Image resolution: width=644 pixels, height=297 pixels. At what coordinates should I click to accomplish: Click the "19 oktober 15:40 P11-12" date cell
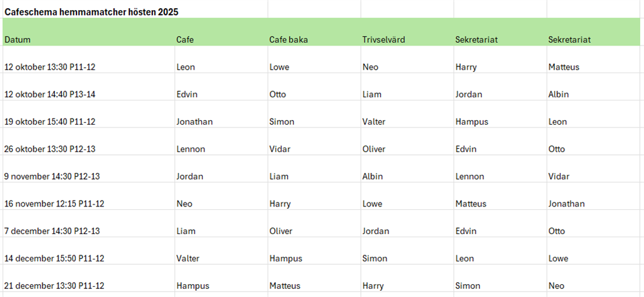click(x=50, y=122)
